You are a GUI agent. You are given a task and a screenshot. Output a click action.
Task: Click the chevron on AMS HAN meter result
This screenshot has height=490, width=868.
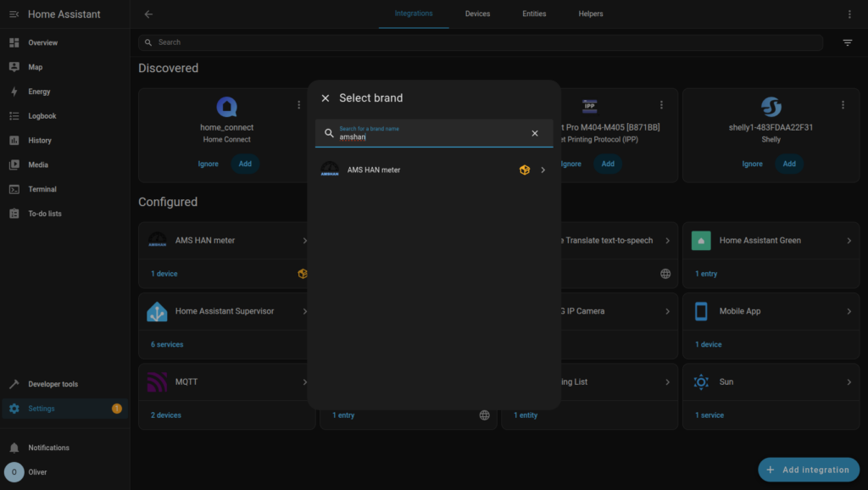coord(543,170)
